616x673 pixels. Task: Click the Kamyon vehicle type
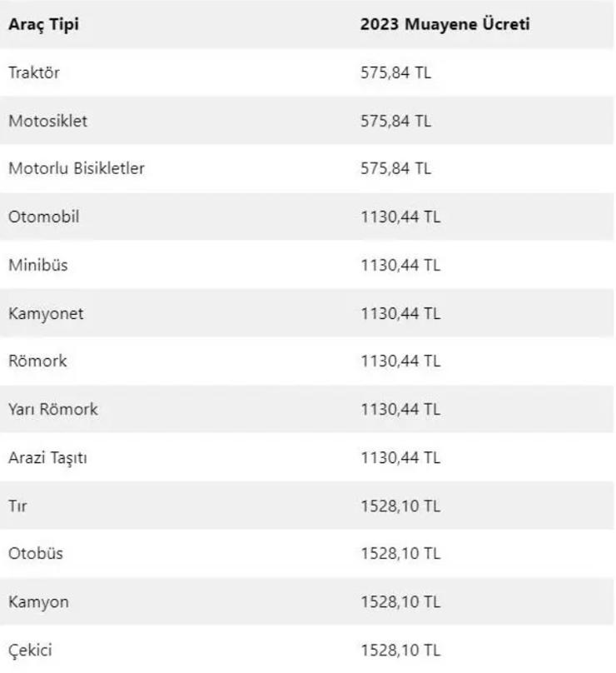(x=38, y=601)
